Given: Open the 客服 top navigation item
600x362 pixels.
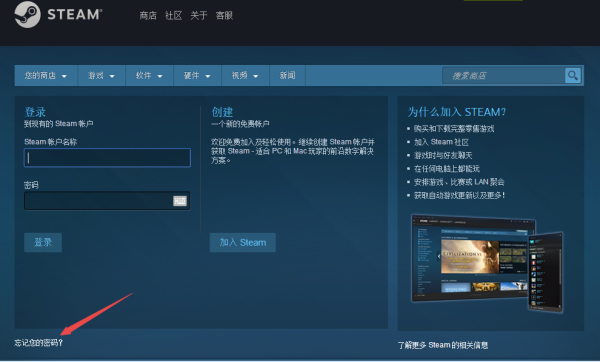Looking at the screenshot, I should click(224, 15).
